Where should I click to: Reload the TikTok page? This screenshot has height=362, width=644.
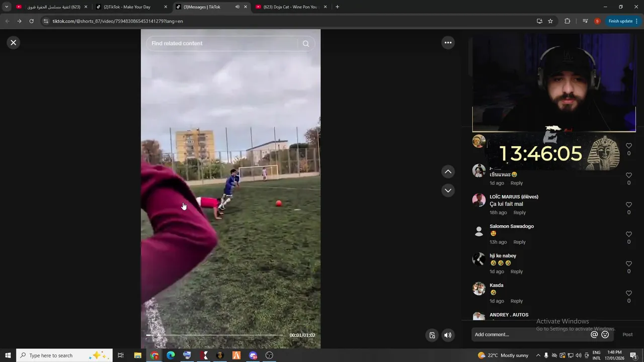pyautogui.click(x=31, y=21)
